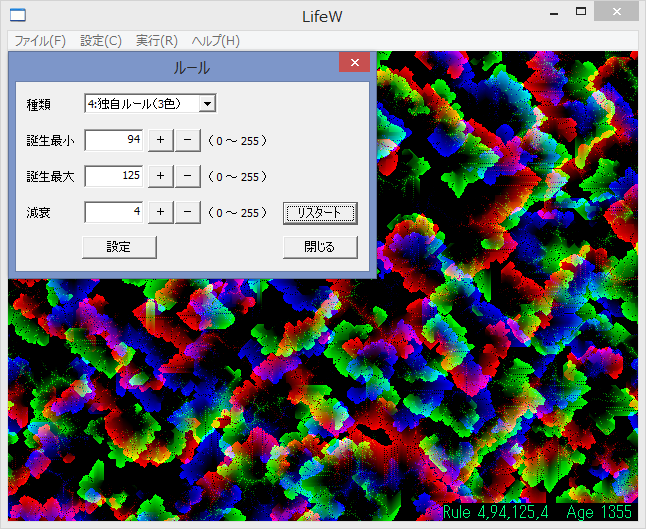Click the 閉じる button in the dialog

[320, 247]
